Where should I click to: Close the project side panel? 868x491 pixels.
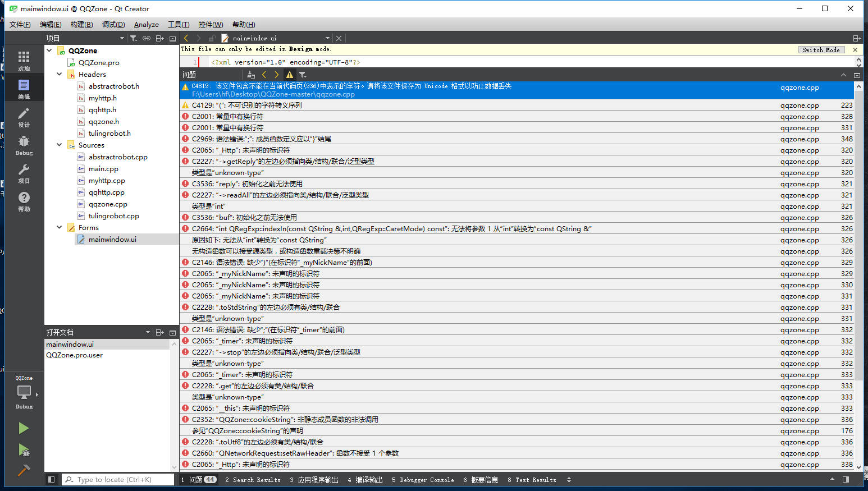click(172, 39)
